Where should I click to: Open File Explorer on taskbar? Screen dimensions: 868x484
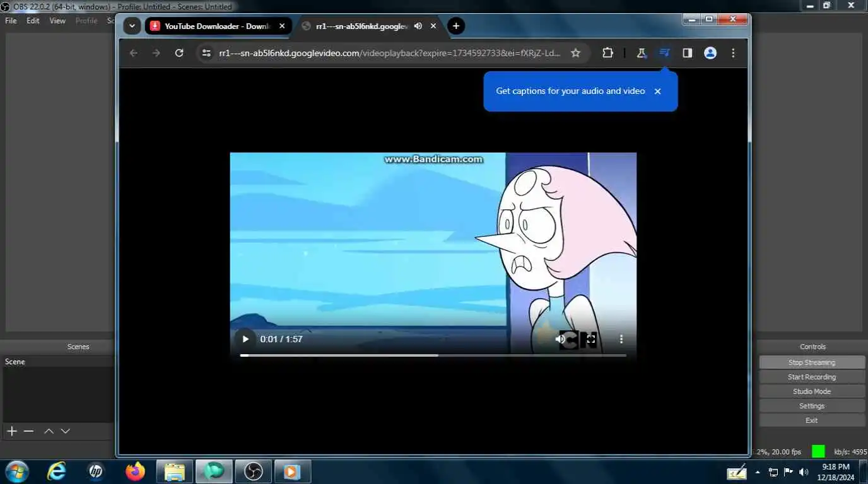tap(174, 471)
